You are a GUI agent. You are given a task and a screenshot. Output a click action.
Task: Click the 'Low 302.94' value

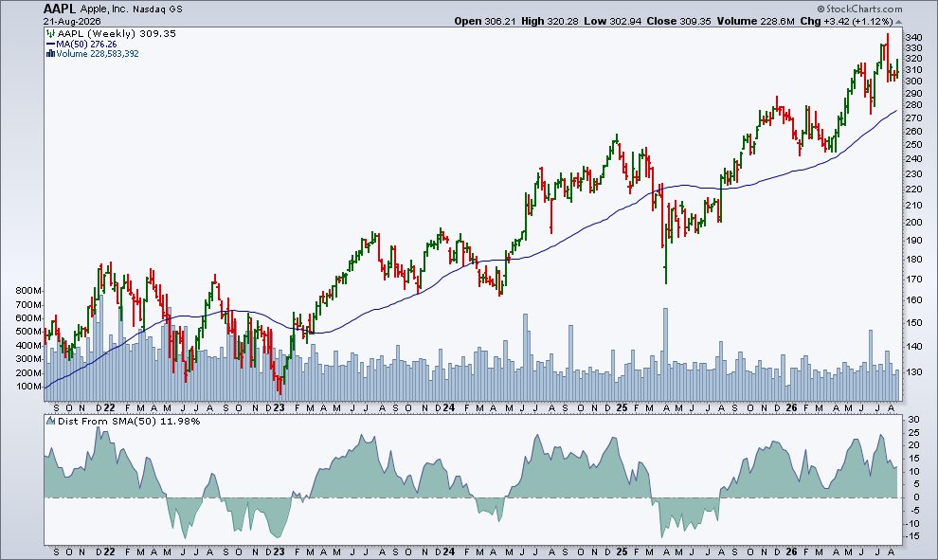pos(613,21)
